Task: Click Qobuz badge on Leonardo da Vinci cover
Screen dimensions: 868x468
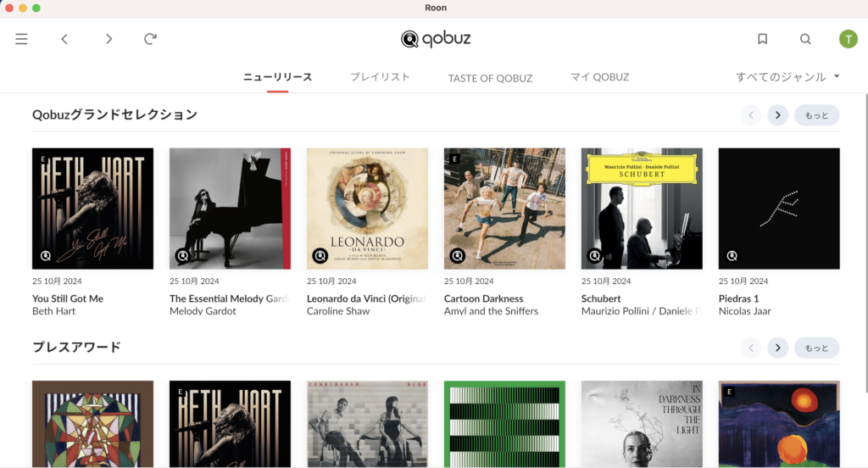Action: coord(320,255)
